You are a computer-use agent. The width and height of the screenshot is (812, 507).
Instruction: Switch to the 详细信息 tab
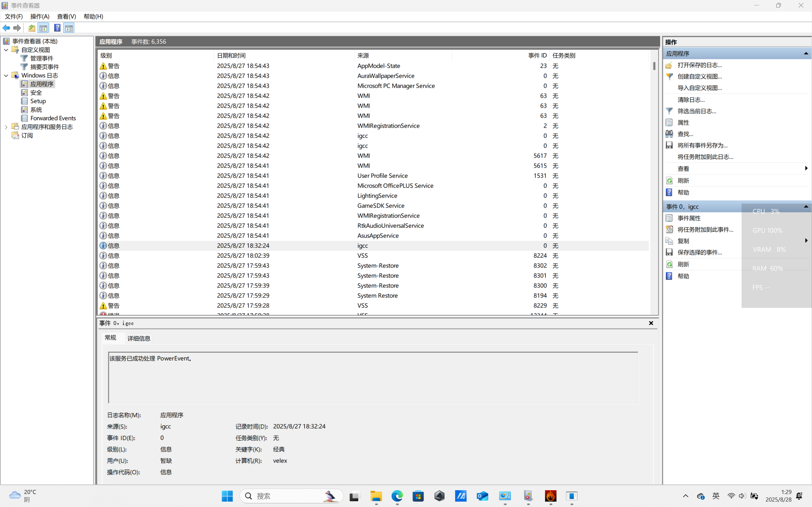click(139, 338)
